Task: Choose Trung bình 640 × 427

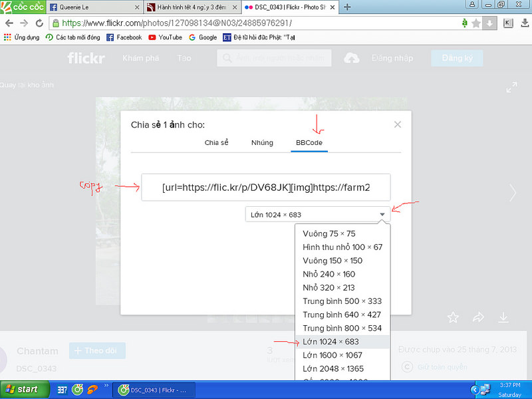Action: tap(342, 315)
